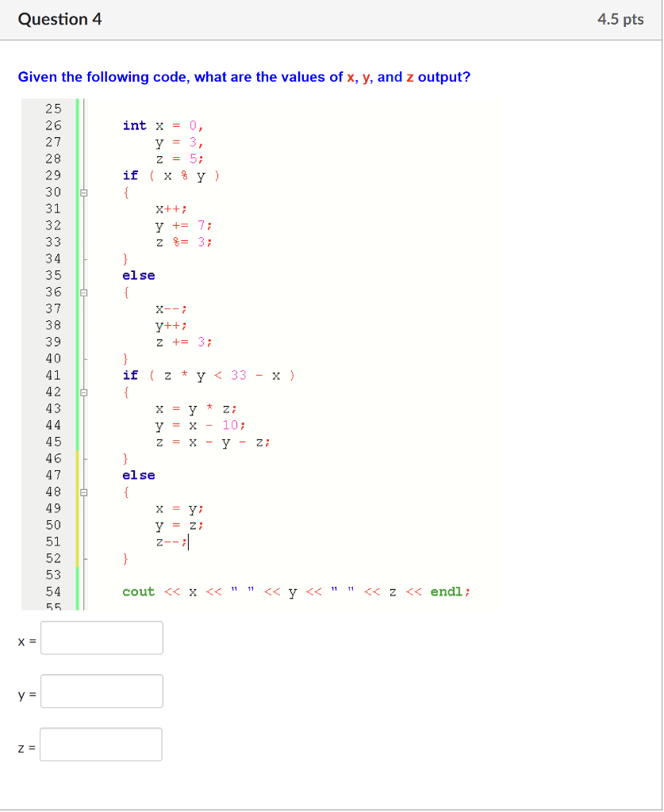The image size is (664, 812).
Task: Collapse the code fold marker at line 42
Action: click(84, 393)
